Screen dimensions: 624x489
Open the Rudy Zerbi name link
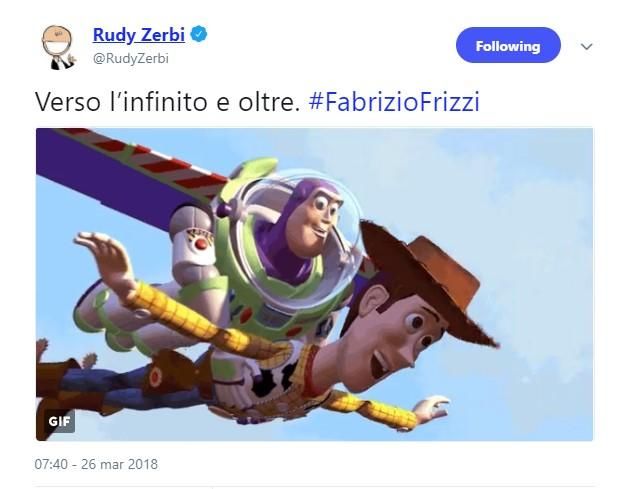(x=138, y=35)
